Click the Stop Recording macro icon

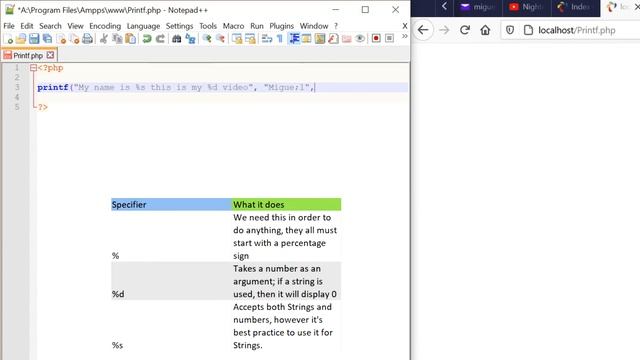pyautogui.click(x=389, y=38)
